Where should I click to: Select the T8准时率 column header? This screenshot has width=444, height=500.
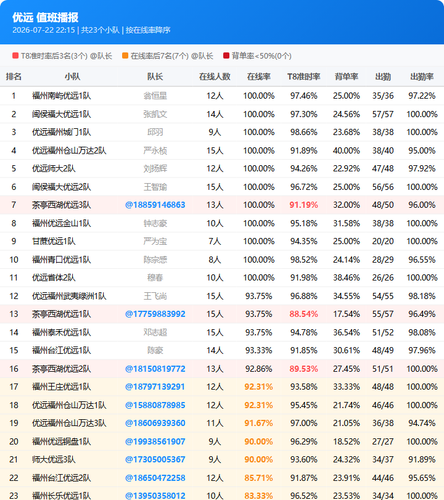[304, 77]
